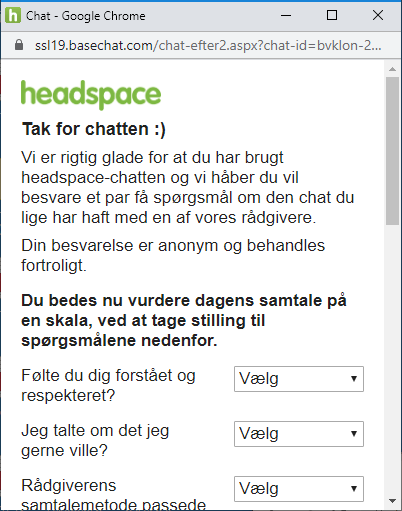
Task: Click the green headspace logo
Action: 91,94
